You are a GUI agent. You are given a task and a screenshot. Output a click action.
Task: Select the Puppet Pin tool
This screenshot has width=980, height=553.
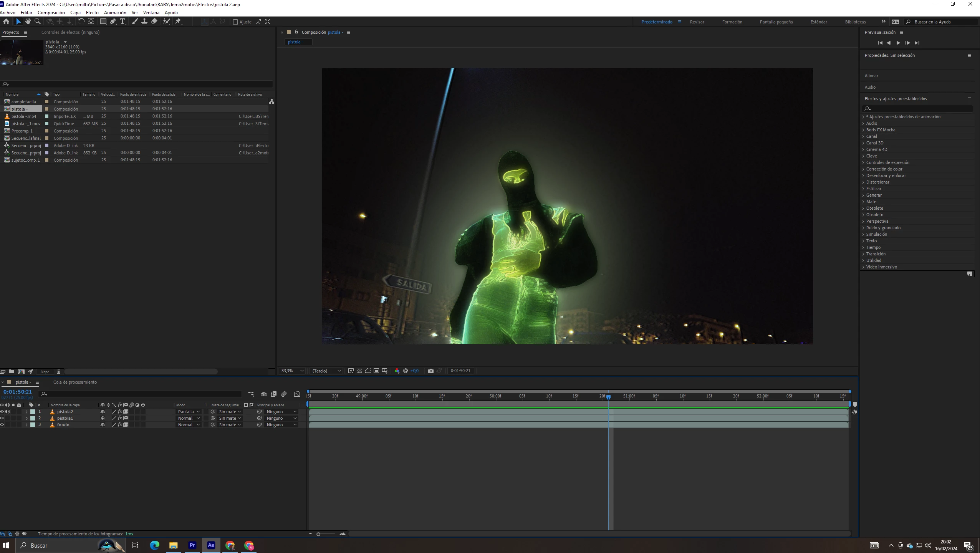pos(178,22)
